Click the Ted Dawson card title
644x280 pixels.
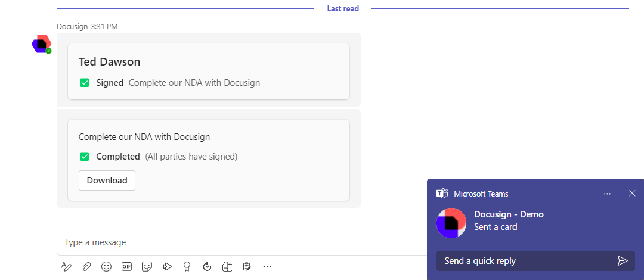click(109, 62)
